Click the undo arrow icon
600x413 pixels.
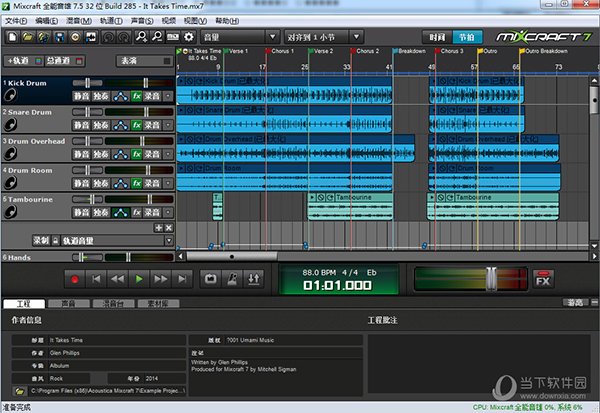click(x=109, y=37)
